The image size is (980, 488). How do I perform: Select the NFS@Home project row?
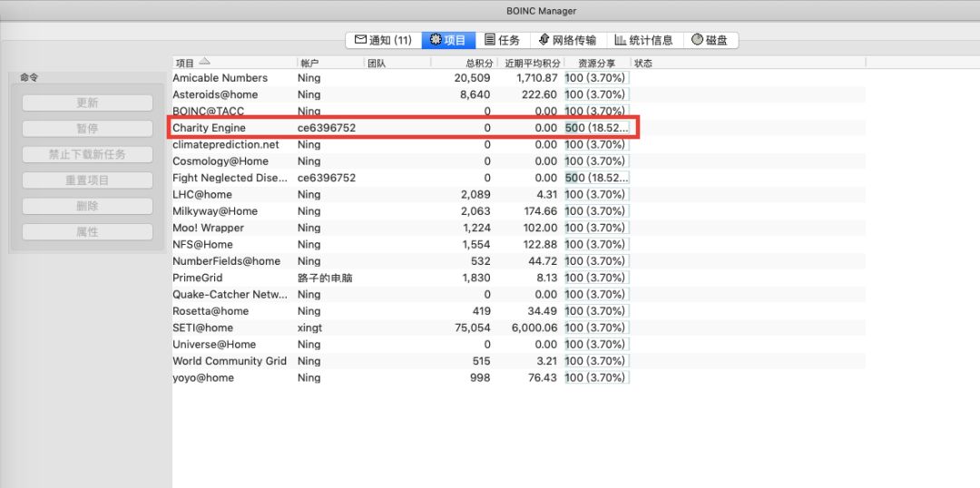click(x=519, y=244)
